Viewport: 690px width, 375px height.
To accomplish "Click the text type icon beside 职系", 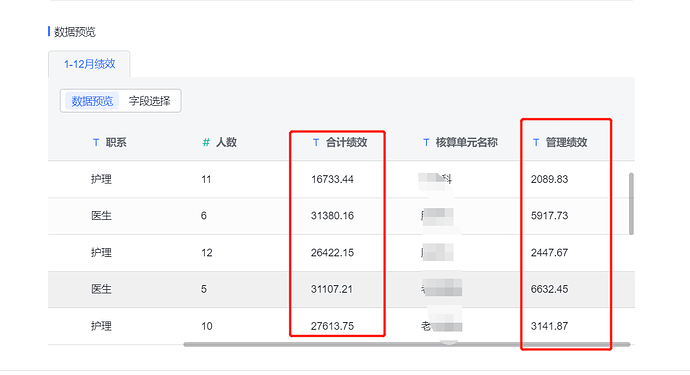I will tap(96, 143).
